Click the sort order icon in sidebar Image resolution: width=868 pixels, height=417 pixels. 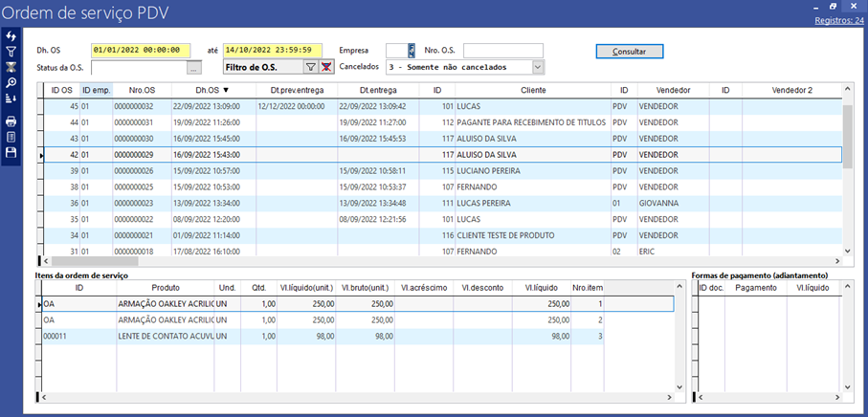pos(11,99)
